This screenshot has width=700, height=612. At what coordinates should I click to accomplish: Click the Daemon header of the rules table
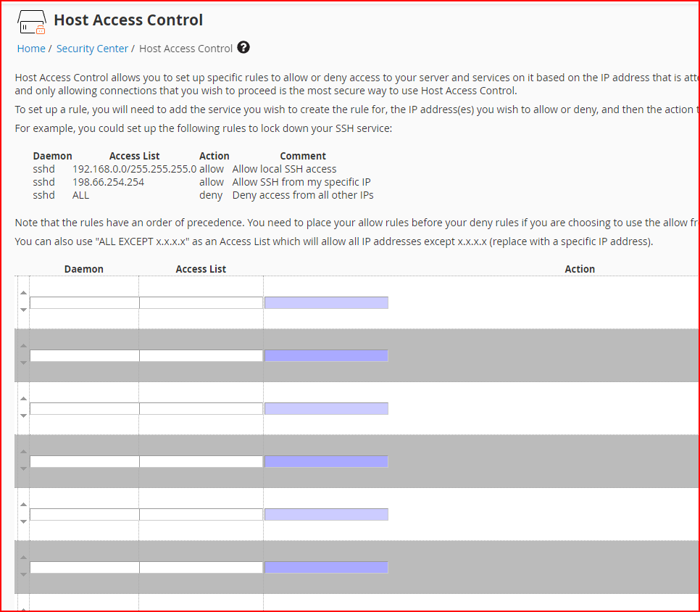[84, 269]
